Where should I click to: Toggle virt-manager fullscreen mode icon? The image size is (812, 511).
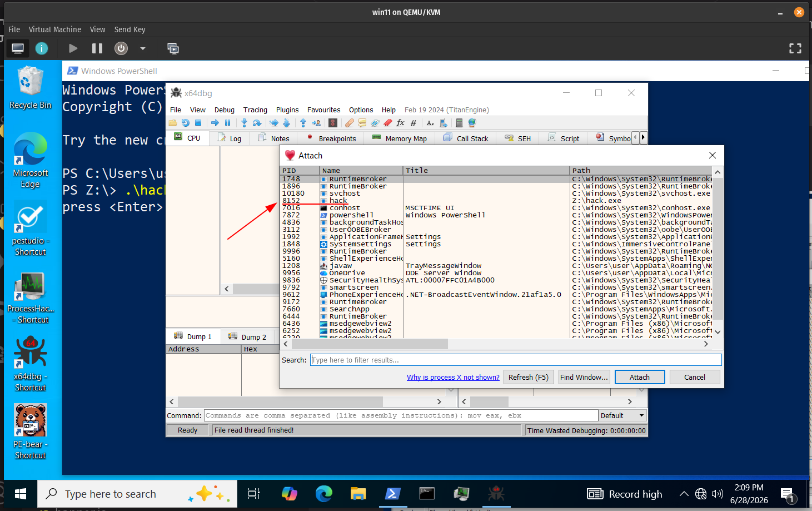(795, 48)
